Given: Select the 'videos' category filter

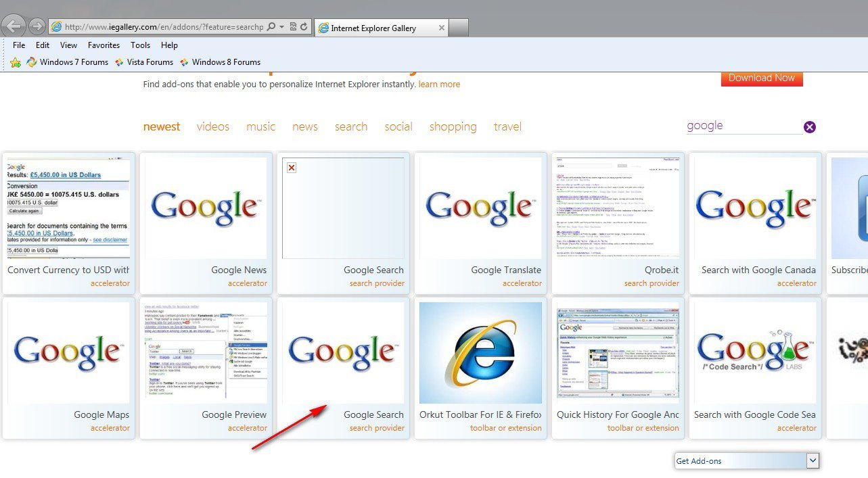Looking at the screenshot, I should coord(213,126).
